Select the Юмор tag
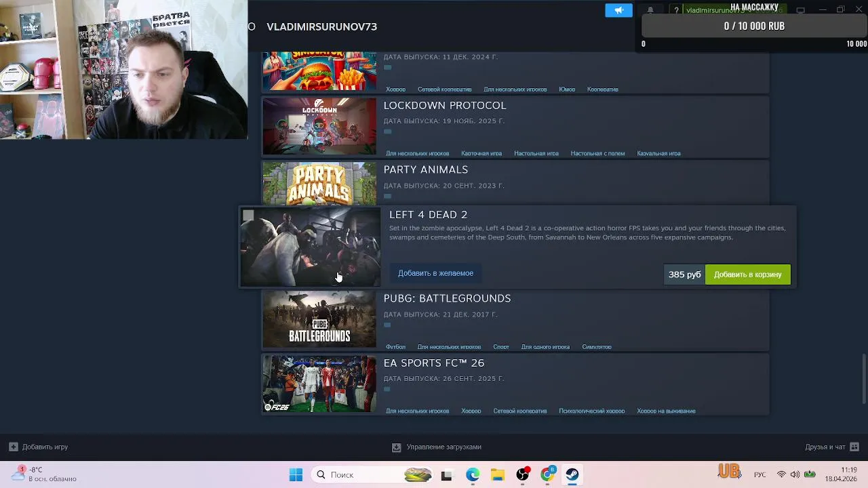This screenshot has height=488, width=868. [567, 89]
